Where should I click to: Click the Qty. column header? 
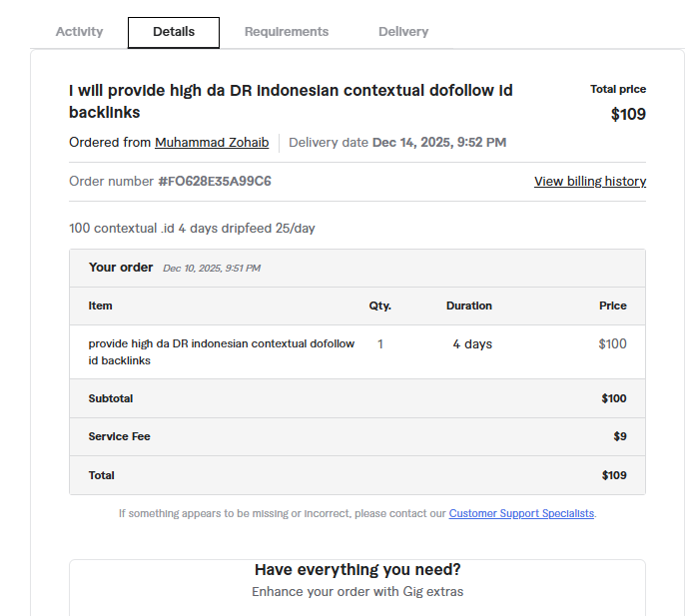tap(380, 306)
